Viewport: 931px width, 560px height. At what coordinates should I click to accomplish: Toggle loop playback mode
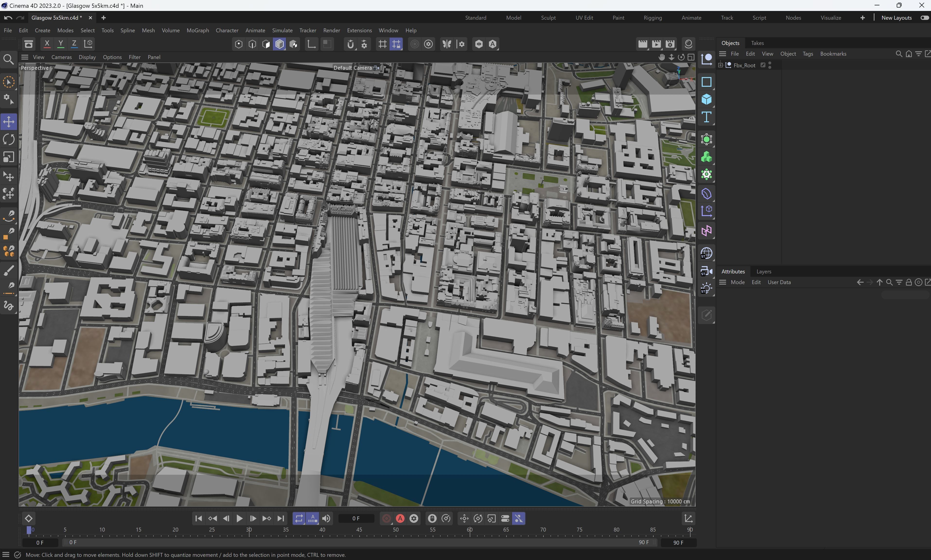tap(299, 518)
